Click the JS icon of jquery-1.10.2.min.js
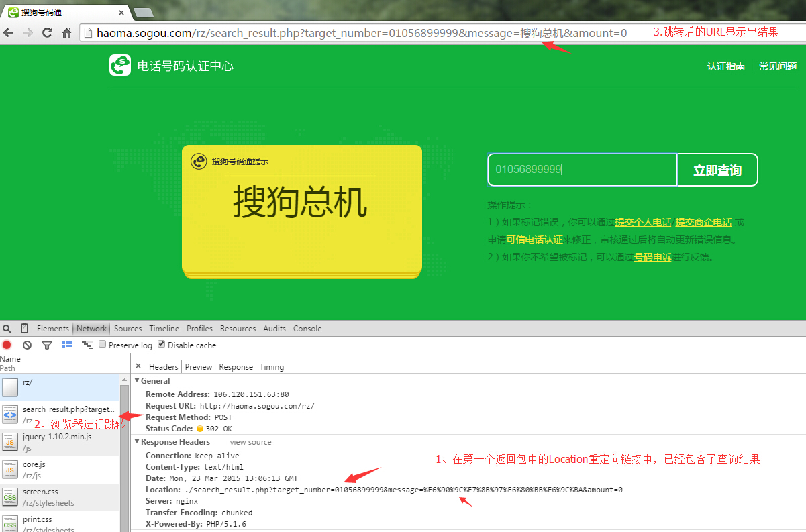Screen dimensions: 806x532 [x=9, y=441]
